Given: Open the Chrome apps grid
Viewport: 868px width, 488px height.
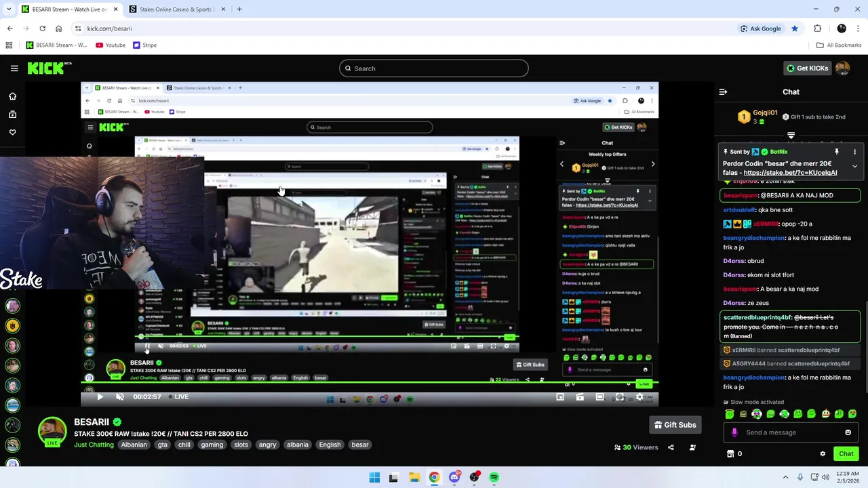Looking at the screenshot, I should point(9,45).
